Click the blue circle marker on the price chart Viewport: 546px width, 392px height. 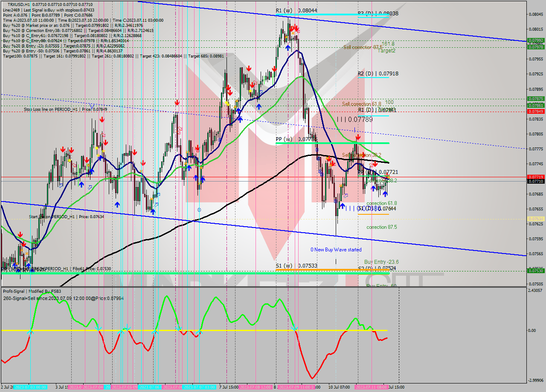click(199, 210)
